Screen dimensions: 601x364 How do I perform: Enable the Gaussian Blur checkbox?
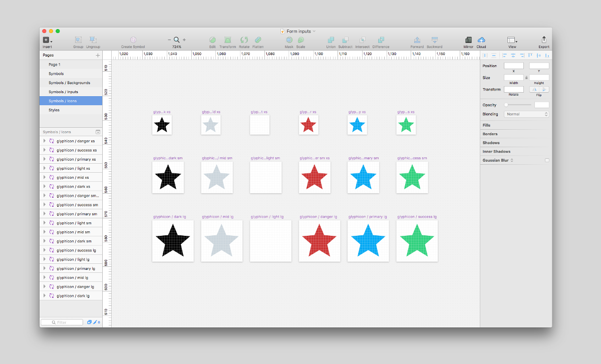(x=548, y=159)
